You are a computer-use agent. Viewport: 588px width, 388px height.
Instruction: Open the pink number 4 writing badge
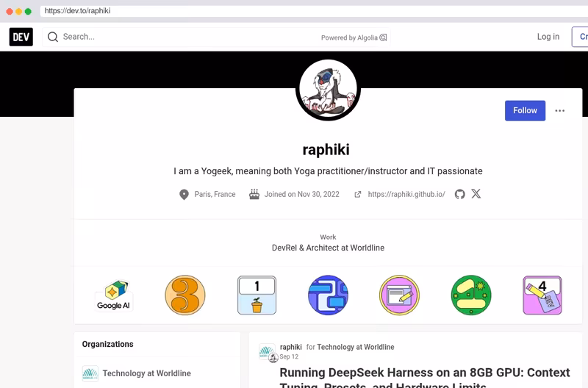(x=542, y=295)
